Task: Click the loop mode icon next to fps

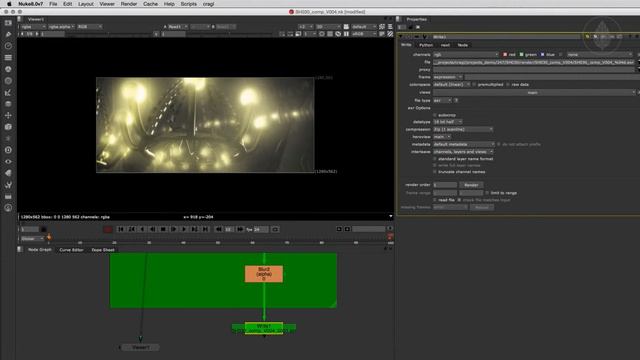Action: click(x=275, y=229)
